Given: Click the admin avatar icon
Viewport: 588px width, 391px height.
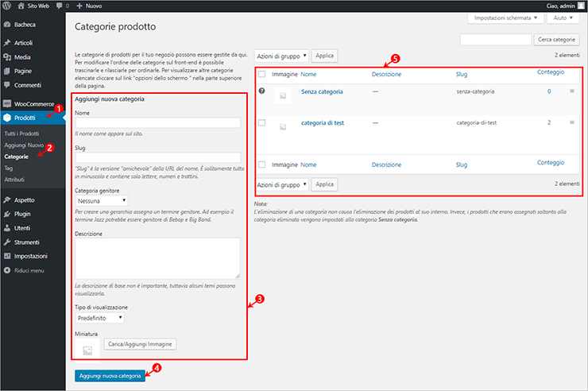Looking at the screenshot, I should [581, 6].
